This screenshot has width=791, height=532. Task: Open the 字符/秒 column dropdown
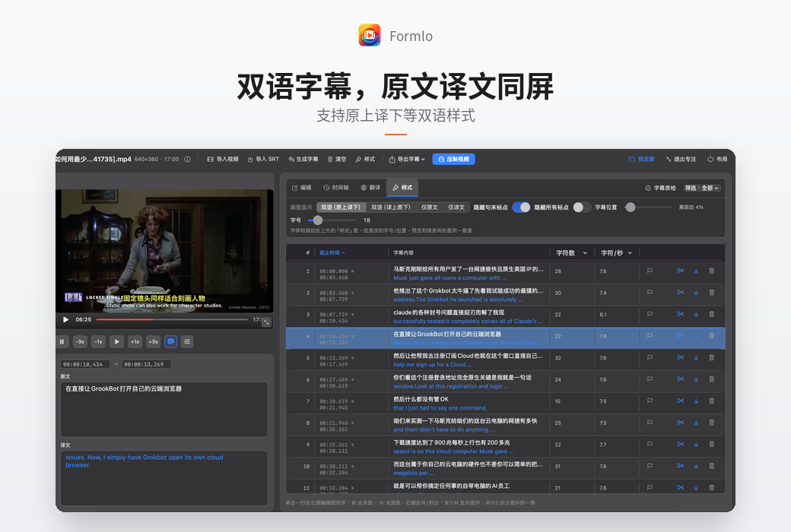point(616,253)
